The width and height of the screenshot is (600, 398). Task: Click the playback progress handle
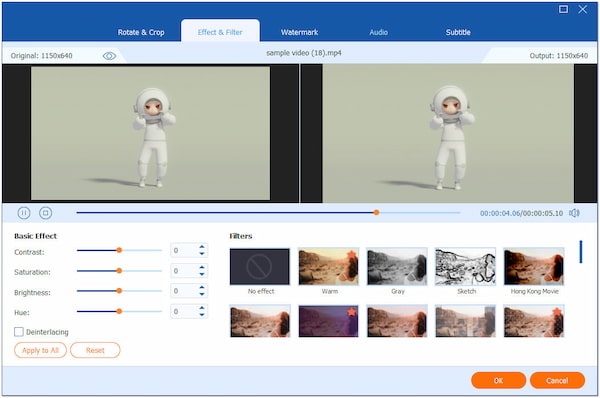[x=377, y=212]
